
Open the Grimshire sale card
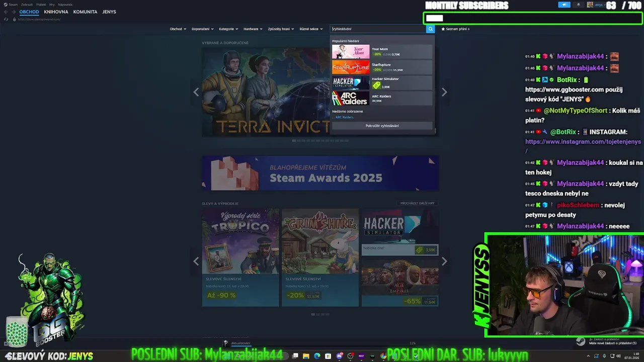(320, 257)
